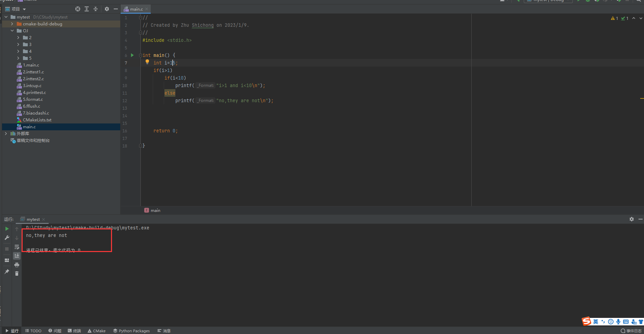Viewport: 644px width, 334px height.
Task: Open the Python Packages tool window
Action: pyautogui.click(x=132, y=331)
